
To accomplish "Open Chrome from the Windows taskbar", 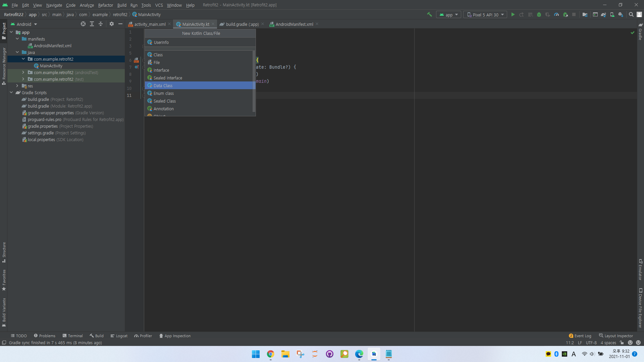I will pos(270,354).
